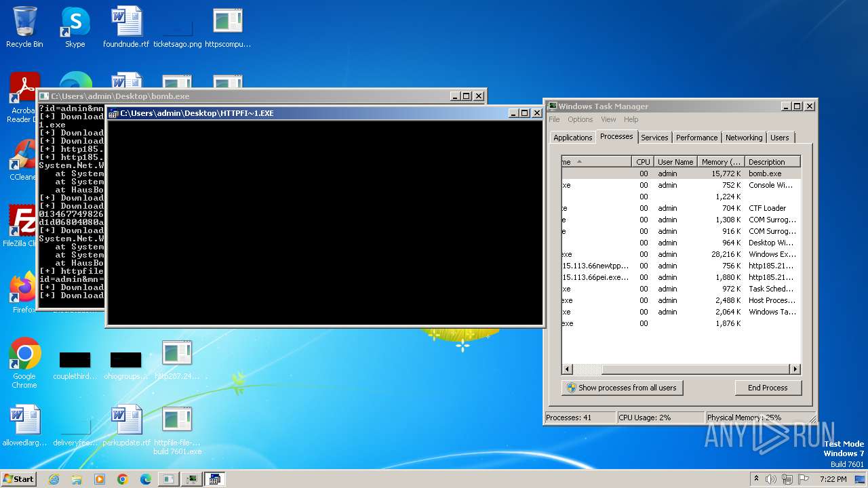The height and width of the screenshot is (488, 868).
Task: Click the network tray icon
Action: [787, 479]
